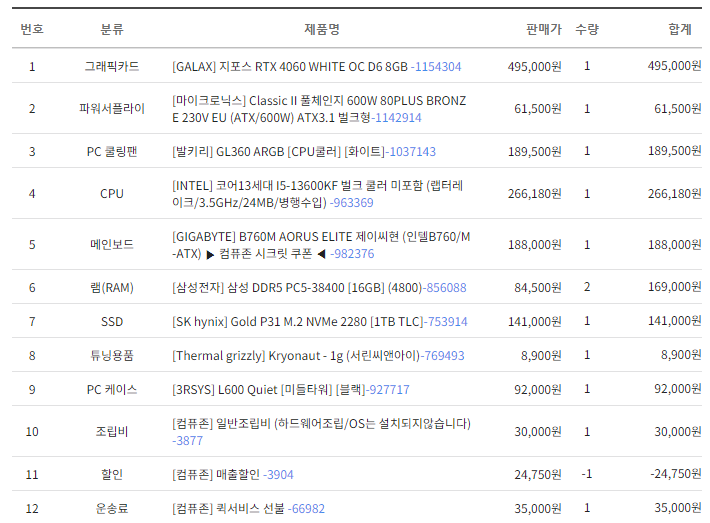Select the 조립비 category cell
710x523 pixels.
(x=112, y=432)
